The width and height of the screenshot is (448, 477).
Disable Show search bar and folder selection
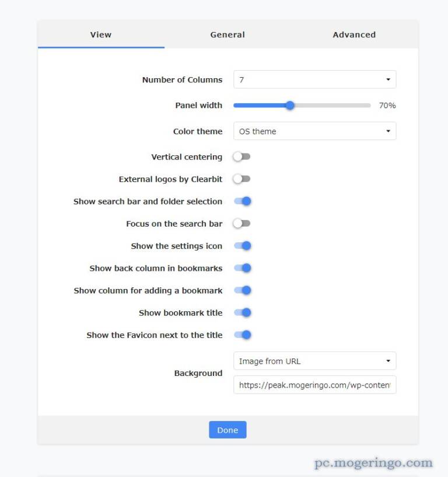coord(242,201)
